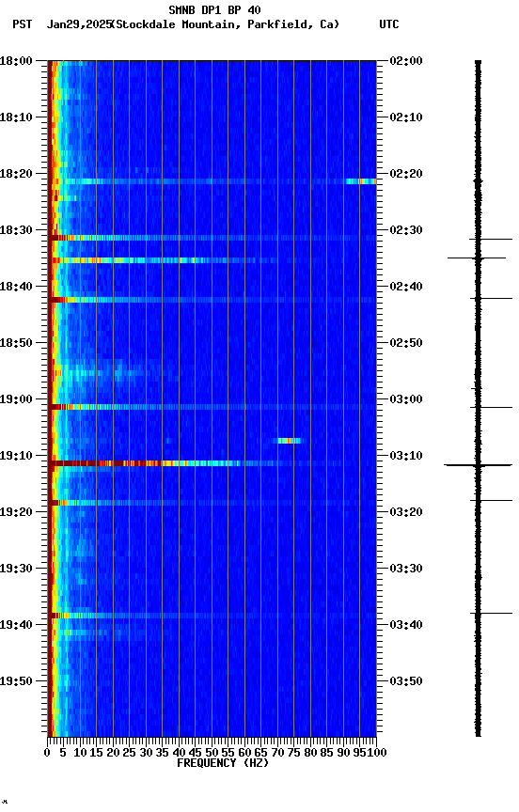Click the 19:00 PST time label
Viewport: 519px width, 812px height.
pos(16,399)
